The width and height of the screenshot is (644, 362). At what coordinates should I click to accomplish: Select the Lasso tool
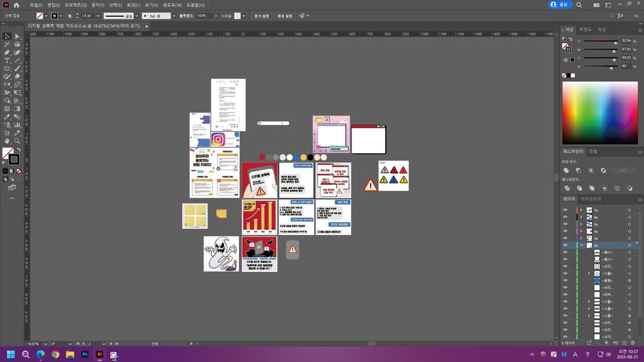[x=17, y=44]
